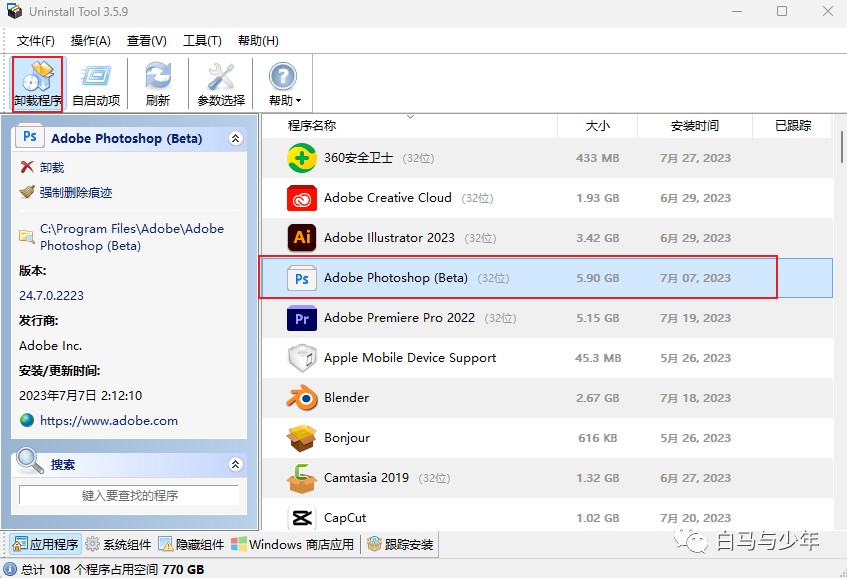Switch to the 隐藏组件 tab
The height and width of the screenshot is (578, 847).
click(191, 544)
